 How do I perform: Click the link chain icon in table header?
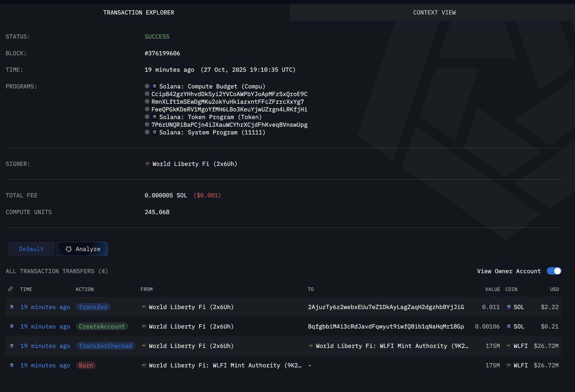tap(10, 289)
